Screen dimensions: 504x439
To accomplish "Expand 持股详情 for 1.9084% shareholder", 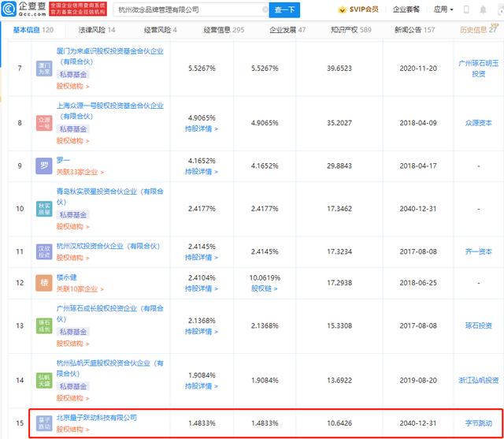I will 202,386.
